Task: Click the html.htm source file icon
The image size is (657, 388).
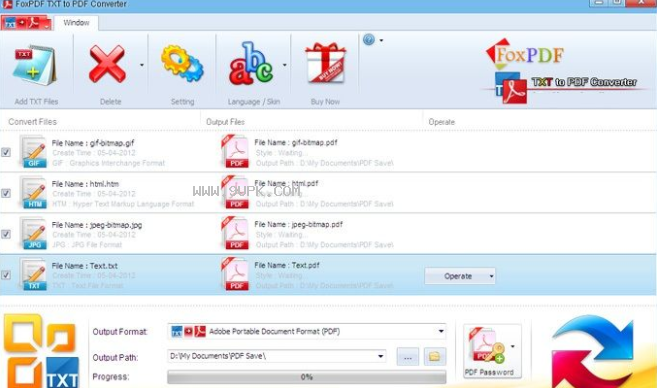Action: click(x=34, y=193)
